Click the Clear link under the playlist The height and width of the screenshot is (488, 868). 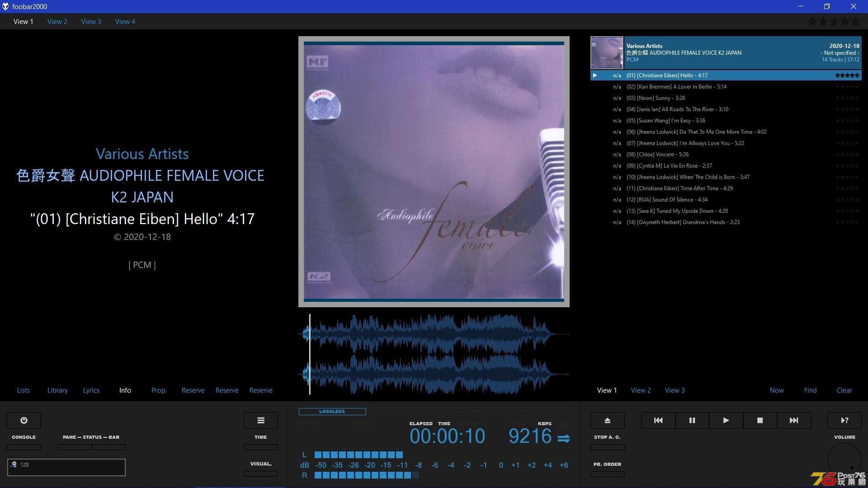tap(844, 390)
